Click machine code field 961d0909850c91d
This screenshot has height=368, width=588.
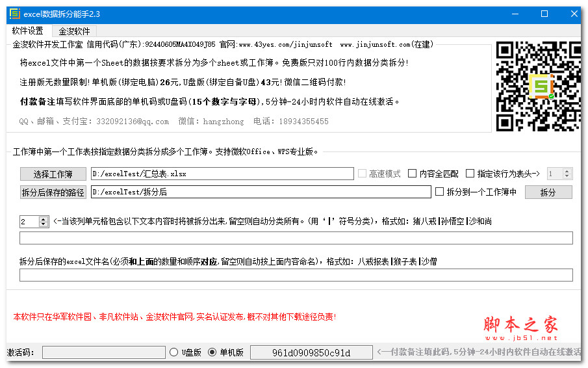pyautogui.click(x=311, y=352)
